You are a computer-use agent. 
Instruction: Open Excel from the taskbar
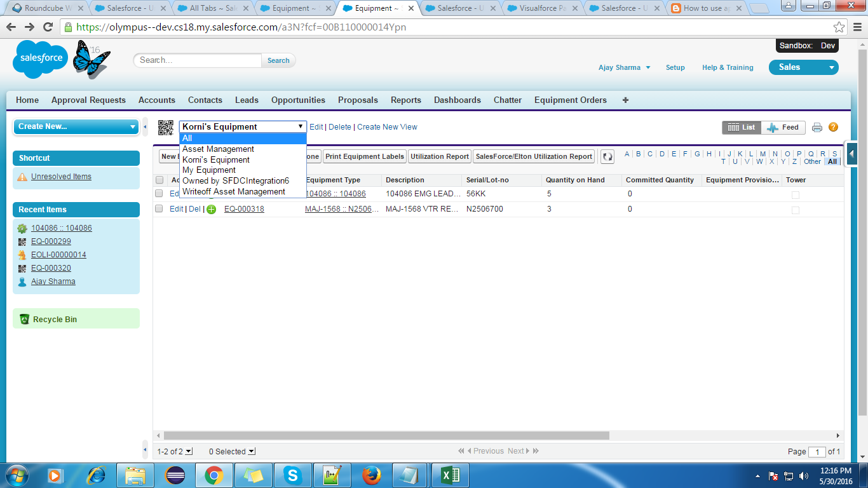(x=450, y=475)
